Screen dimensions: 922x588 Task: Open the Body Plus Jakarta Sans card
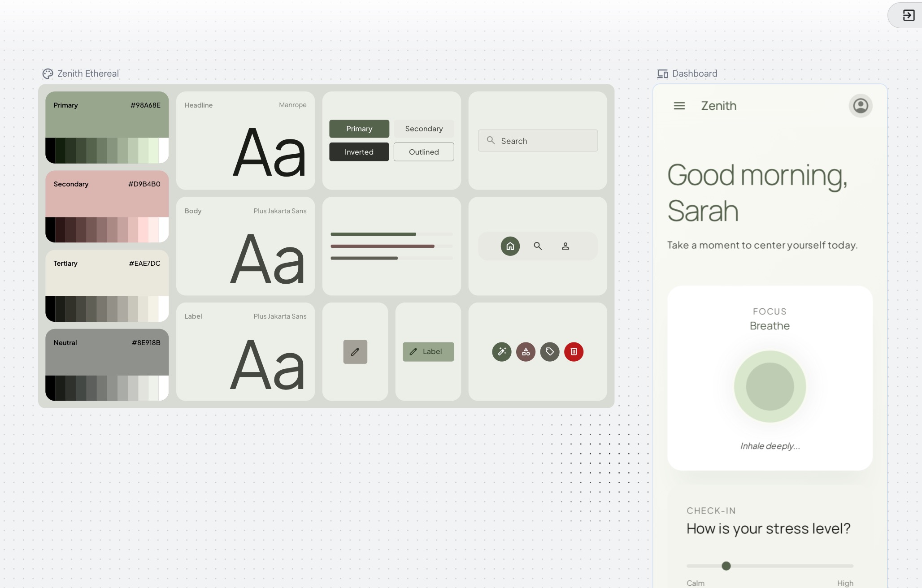245,246
